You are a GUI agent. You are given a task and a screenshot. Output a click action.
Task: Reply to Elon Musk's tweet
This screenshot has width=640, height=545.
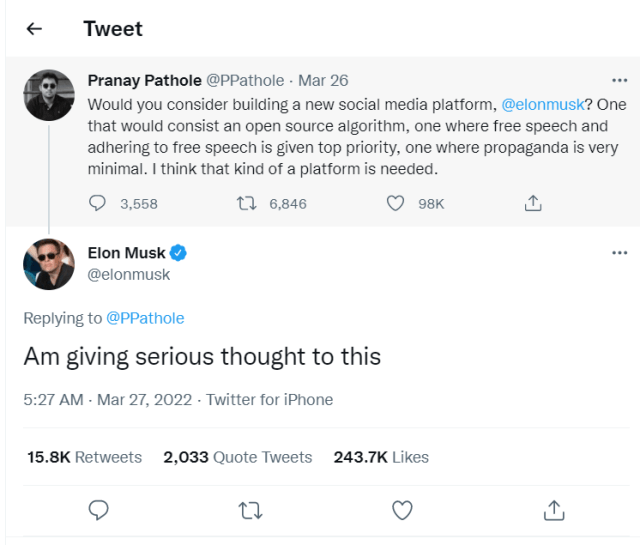pyautogui.click(x=98, y=510)
